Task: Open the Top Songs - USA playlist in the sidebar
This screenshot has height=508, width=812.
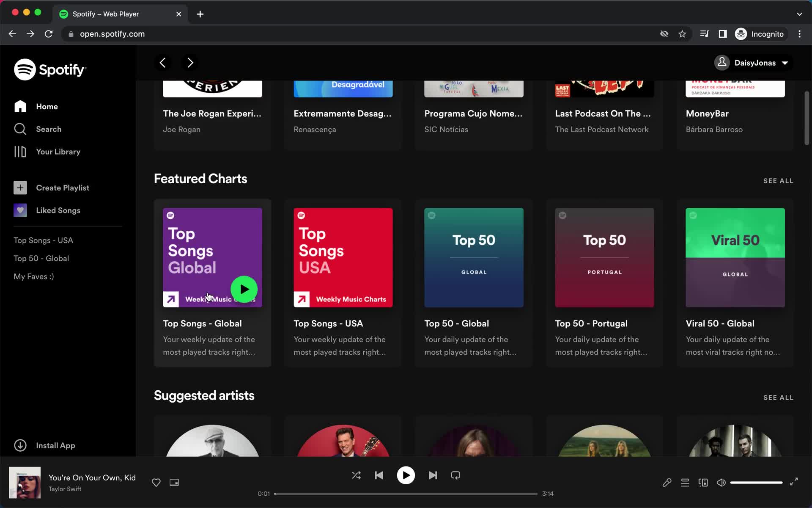Action: click(x=43, y=240)
